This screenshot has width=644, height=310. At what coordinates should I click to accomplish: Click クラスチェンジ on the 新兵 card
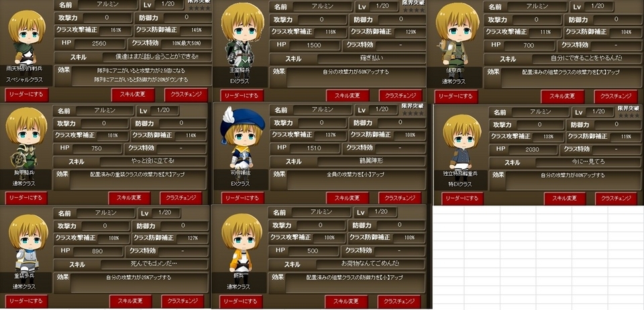coord(398,301)
